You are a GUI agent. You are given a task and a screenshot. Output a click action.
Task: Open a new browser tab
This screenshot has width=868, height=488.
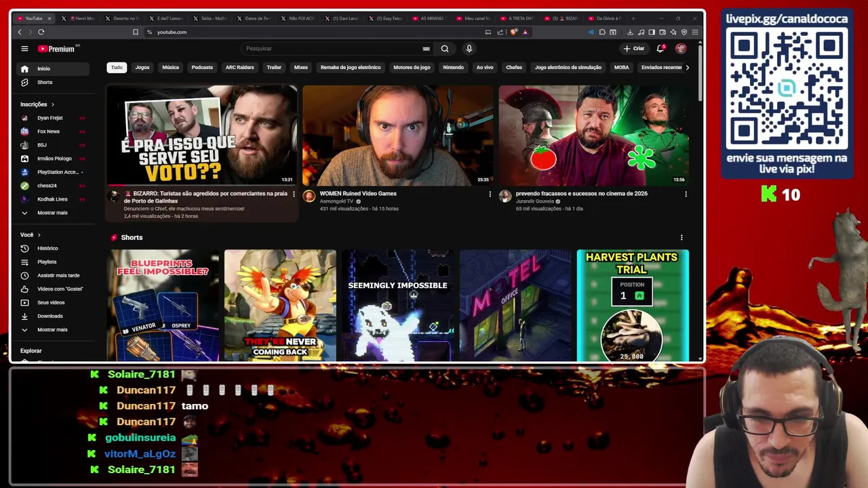click(634, 18)
